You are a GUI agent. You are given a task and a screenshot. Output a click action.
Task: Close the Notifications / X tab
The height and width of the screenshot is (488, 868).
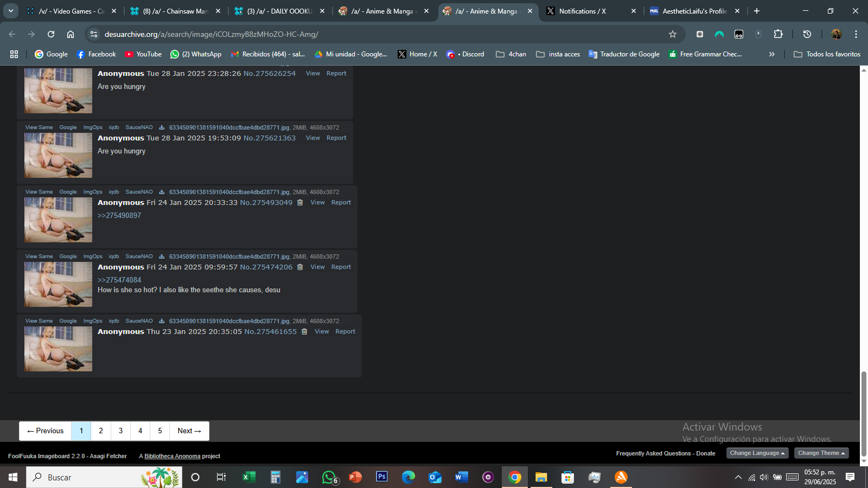pos(634,11)
